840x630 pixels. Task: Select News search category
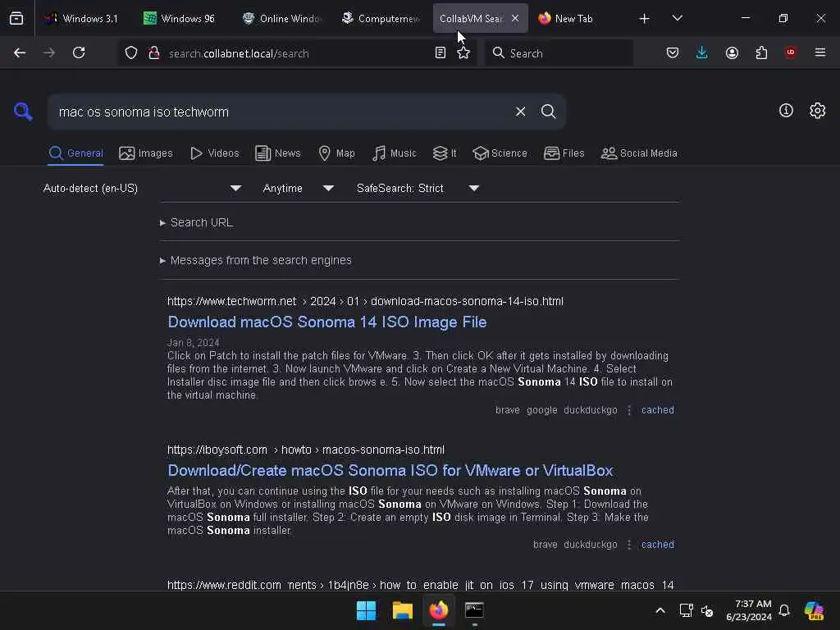point(278,153)
